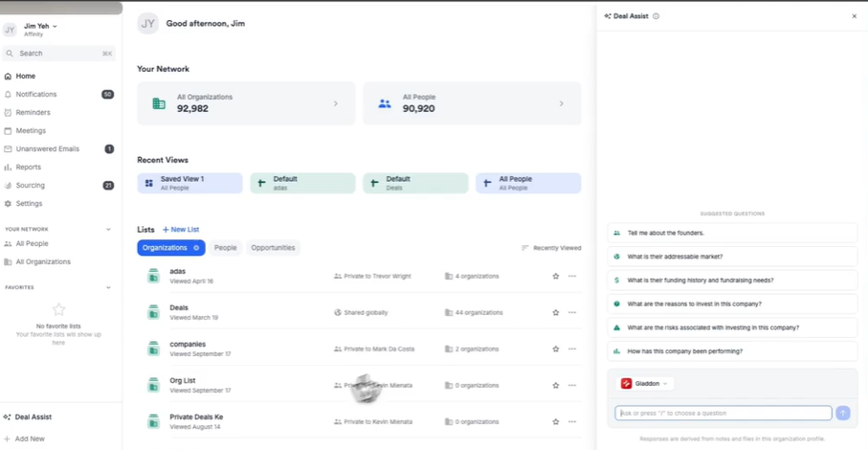Screen dimensions: 868x450
Task: Collapse the Favorites sidebar section
Action: tap(108, 288)
